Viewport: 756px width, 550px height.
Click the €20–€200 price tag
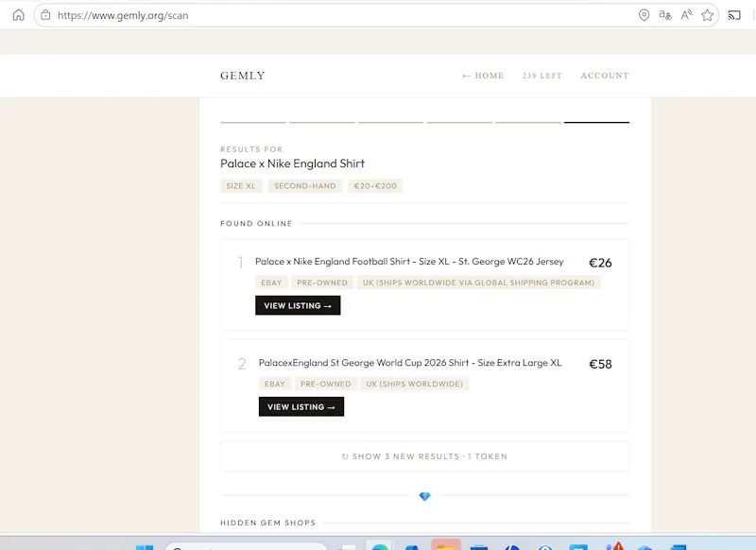[375, 186]
